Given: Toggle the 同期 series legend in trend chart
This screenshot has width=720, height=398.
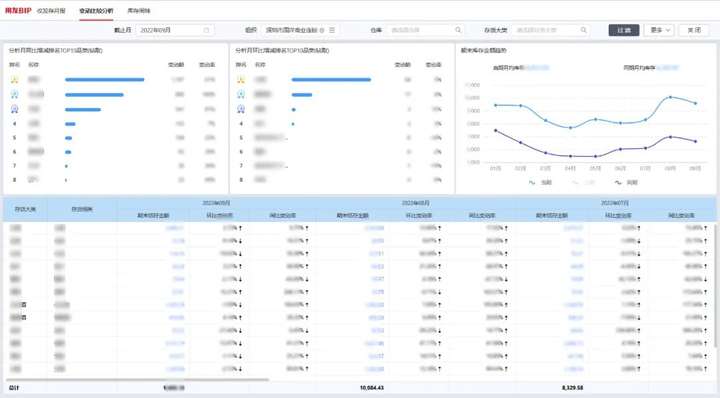Looking at the screenshot, I should pyautogui.click(x=626, y=182).
